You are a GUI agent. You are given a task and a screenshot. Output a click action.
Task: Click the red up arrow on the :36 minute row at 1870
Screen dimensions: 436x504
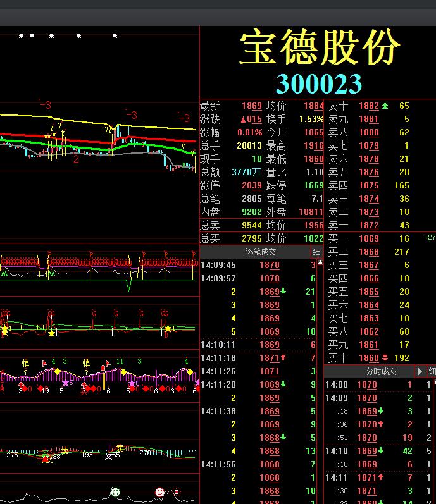380,424
